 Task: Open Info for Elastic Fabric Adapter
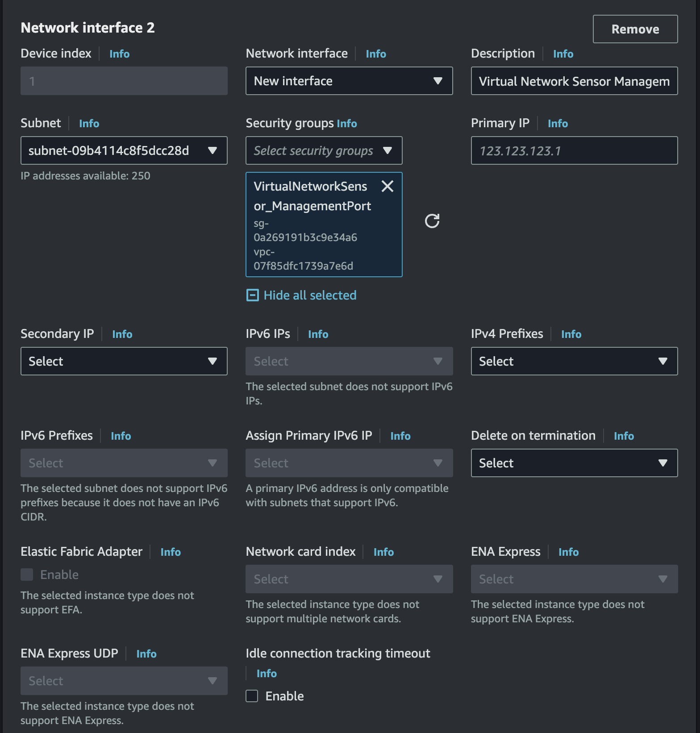click(171, 552)
